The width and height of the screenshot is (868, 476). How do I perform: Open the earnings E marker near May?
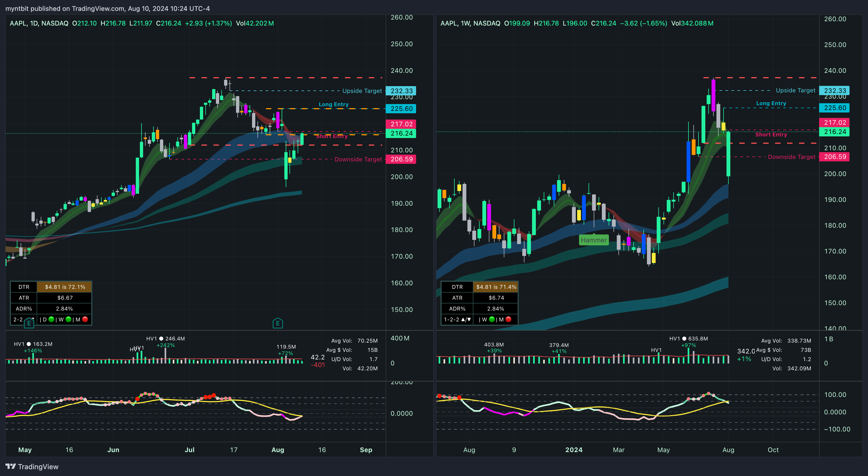pos(29,323)
